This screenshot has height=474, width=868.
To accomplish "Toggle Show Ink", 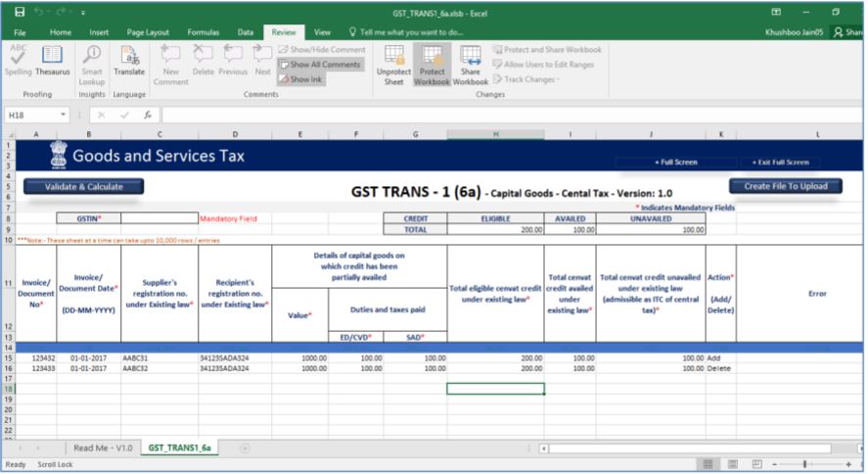I will click(x=300, y=79).
